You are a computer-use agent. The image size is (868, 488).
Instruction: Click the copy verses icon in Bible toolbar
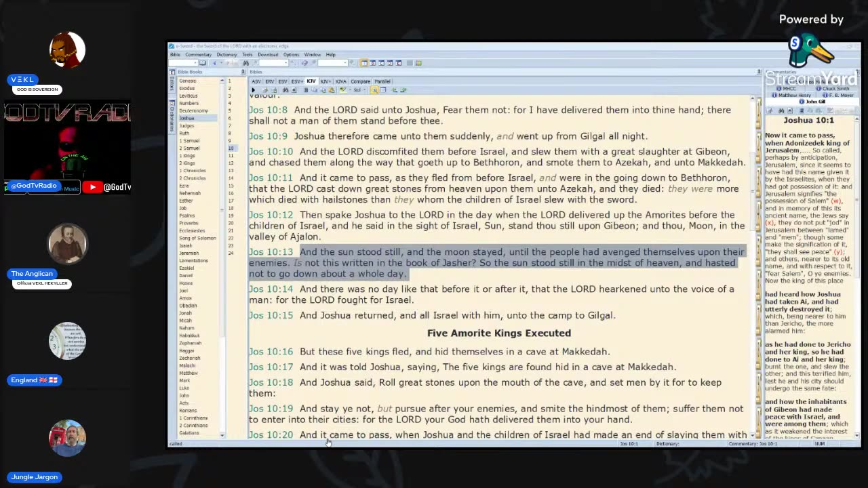[x=314, y=90]
